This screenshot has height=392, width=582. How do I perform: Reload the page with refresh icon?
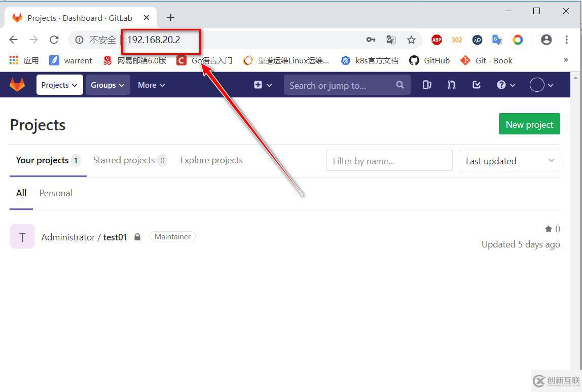[x=54, y=40]
